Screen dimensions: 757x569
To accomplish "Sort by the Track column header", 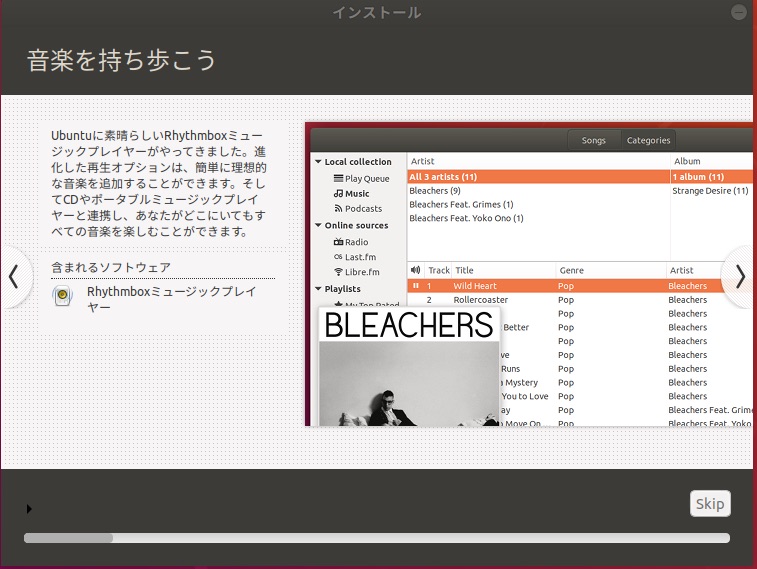I will 438,270.
